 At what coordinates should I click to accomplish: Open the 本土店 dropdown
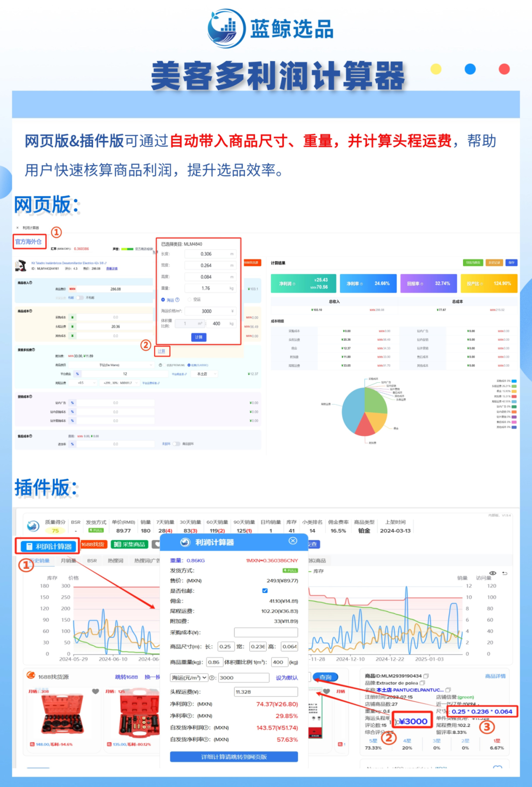coord(205,374)
